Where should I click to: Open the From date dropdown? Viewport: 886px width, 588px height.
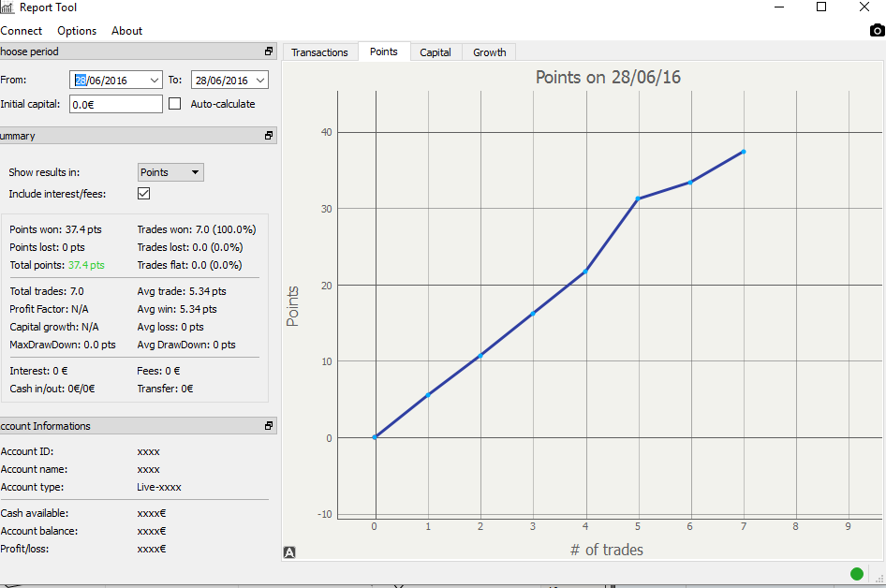pos(155,81)
